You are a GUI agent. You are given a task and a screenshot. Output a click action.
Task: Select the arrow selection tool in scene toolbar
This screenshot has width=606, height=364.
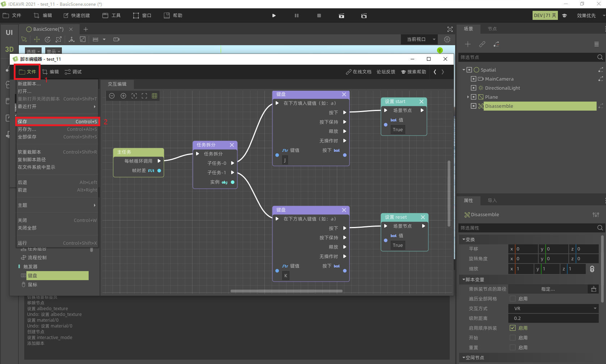(24, 39)
